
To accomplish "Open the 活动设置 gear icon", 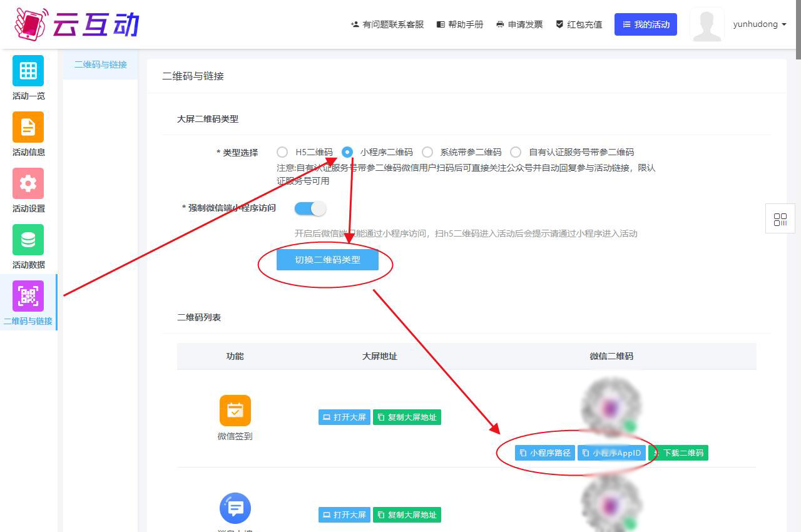I will click(x=28, y=183).
